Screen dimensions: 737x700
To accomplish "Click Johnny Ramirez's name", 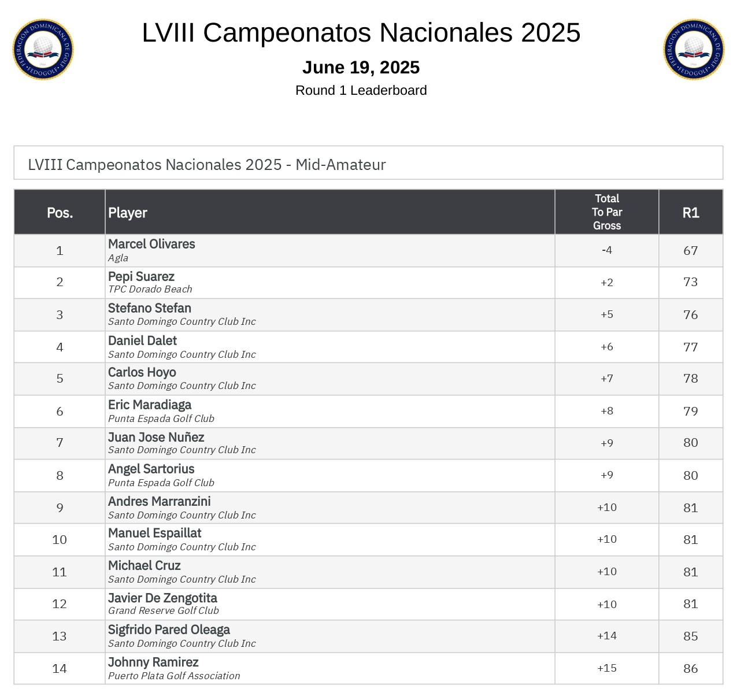I will [x=153, y=662].
